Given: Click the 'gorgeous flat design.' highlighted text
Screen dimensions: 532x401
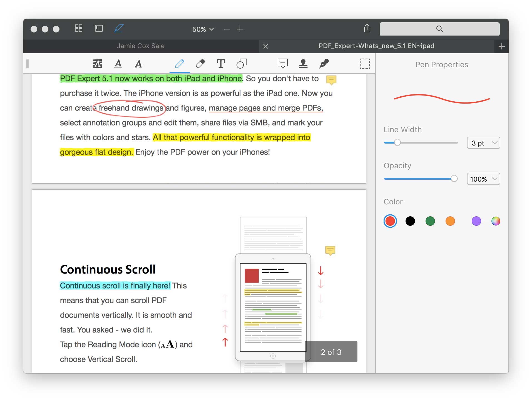Looking at the screenshot, I should pos(97,152).
